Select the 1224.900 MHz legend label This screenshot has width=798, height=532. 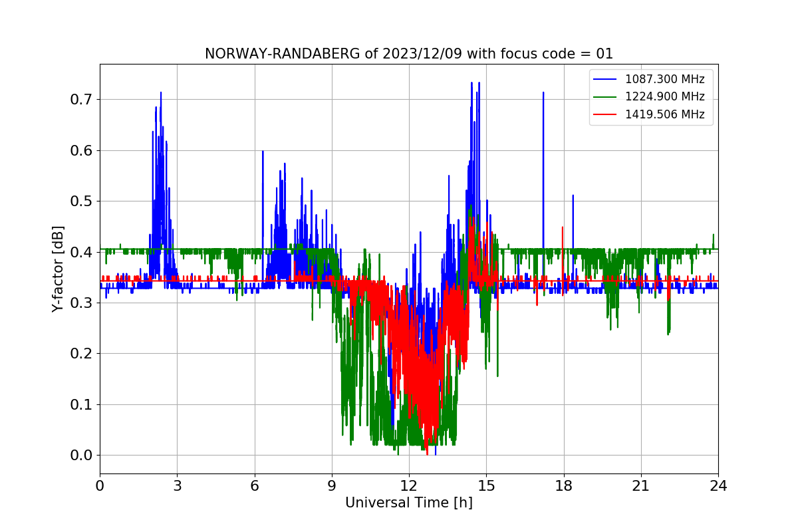click(665, 96)
